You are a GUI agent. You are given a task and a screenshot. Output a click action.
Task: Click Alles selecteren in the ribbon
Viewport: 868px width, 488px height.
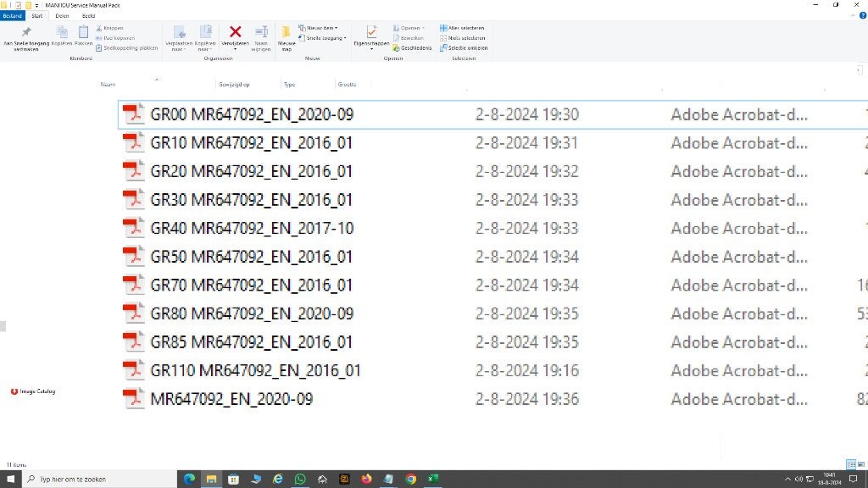tap(462, 28)
